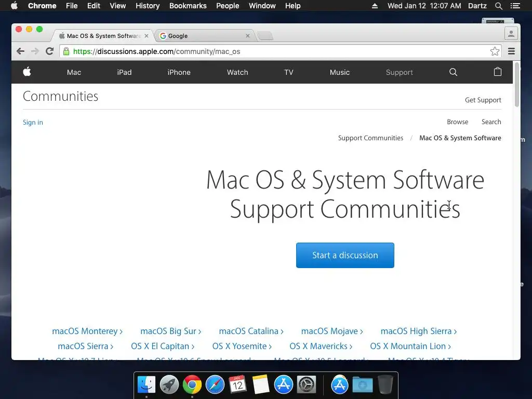This screenshot has height=399, width=532.
Task: Open Calendar showing 12 in the Dock
Action: pos(237,384)
